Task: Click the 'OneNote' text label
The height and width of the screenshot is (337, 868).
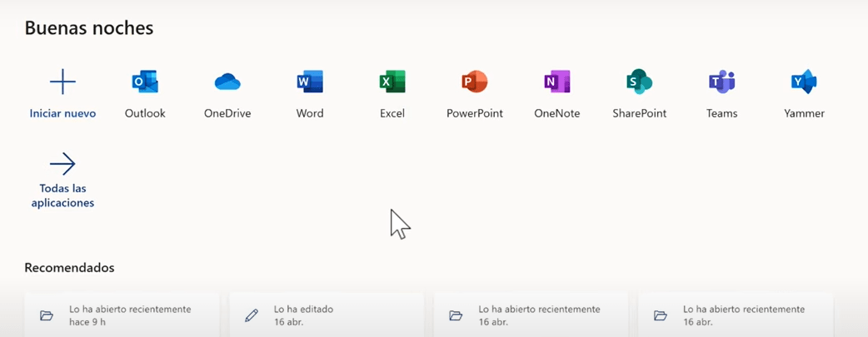Action: click(557, 113)
